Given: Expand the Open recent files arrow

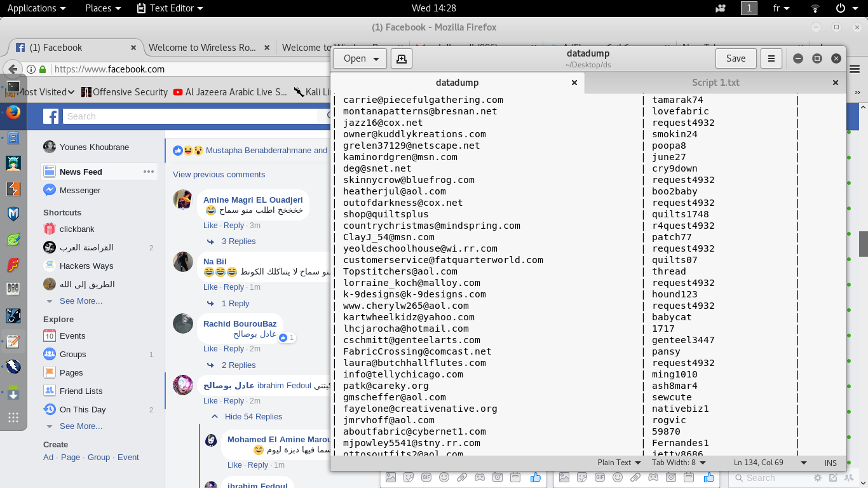Looking at the screenshot, I should pos(377,58).
